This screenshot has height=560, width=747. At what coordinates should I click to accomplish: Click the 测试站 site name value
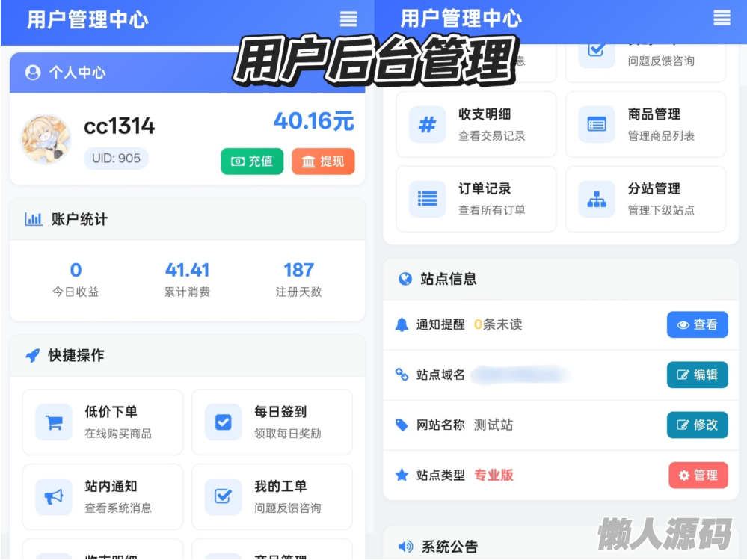(494, 425)
